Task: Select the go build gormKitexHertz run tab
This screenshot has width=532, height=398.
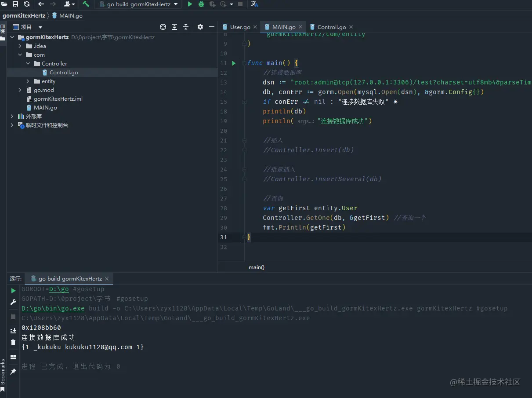Action: [69, 279]
